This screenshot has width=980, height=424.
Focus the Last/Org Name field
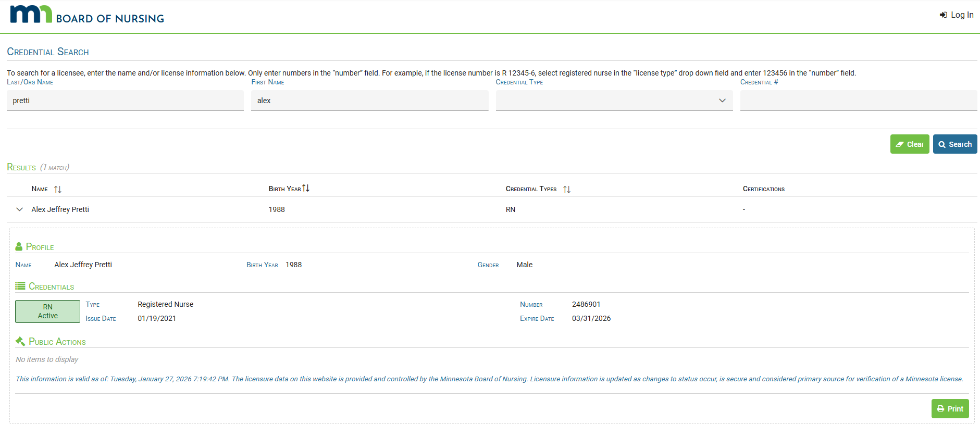tap(125, 101)
